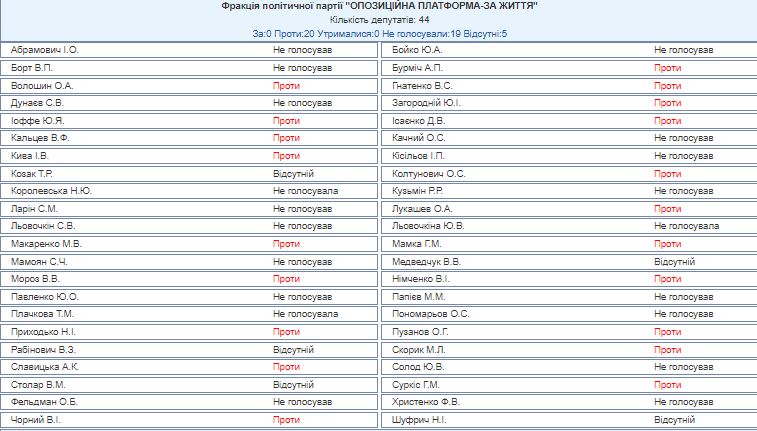Image resolution: width=757 pixels, height=431 pixels.
Task: Select deputy name Колтунович О.С.
Action: (x=429, y=174)
